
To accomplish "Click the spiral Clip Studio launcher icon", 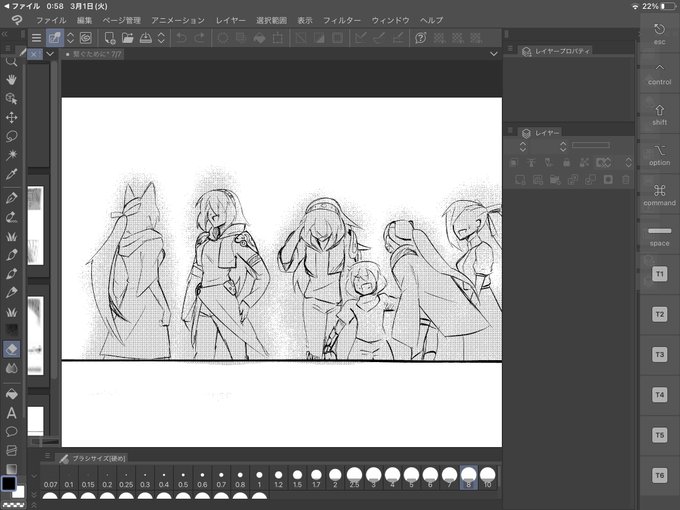I will [86, 38].
